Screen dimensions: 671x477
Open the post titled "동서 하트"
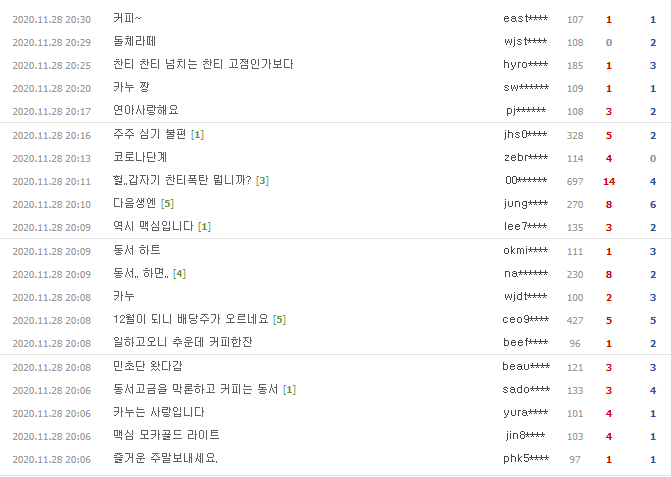click(137, 250)
